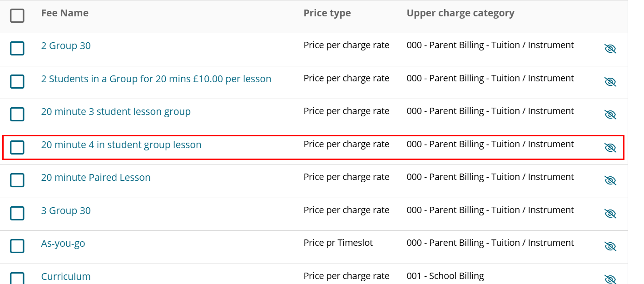Viewport: 644px width, 284px height.
Task: Click hidden-eye icon for 20 minute Paired Lesson
Action: pos(610,180)
